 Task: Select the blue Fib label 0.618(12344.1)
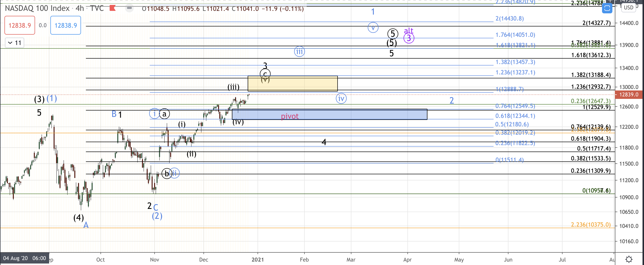[515, 116]
